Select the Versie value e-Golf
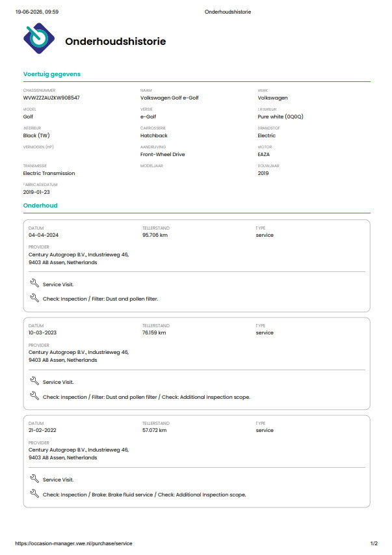This screenshot has height=555, width=392. point(148,116)
